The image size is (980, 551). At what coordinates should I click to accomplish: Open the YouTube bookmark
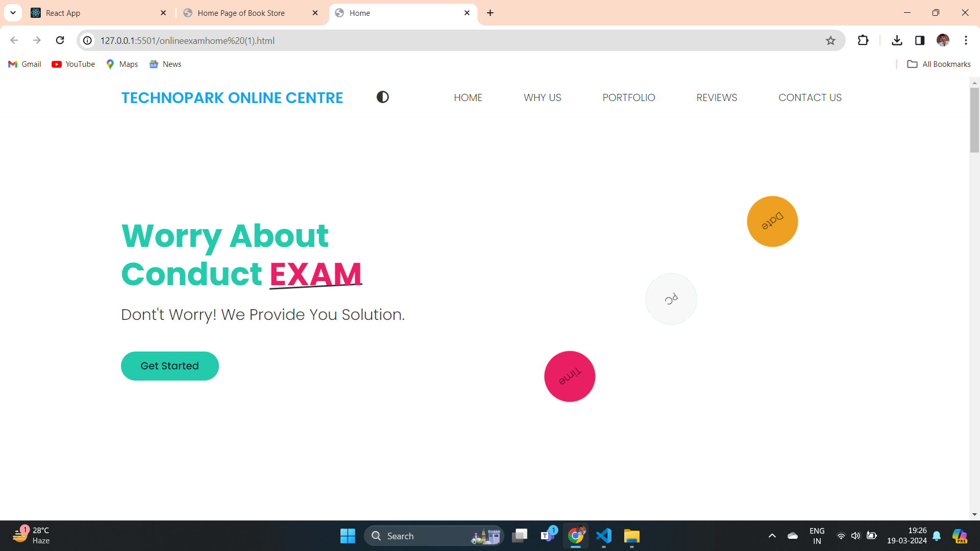point(73,64)
